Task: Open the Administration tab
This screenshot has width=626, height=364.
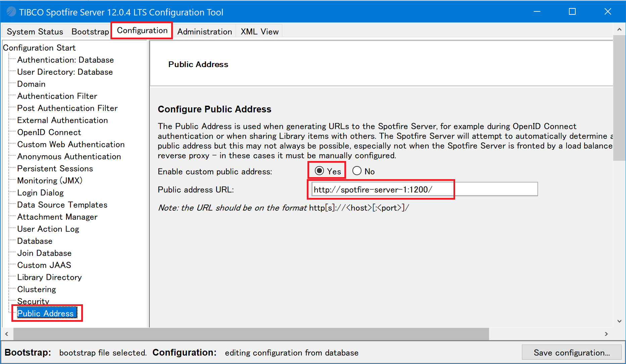Action: [x=204, y=32]
